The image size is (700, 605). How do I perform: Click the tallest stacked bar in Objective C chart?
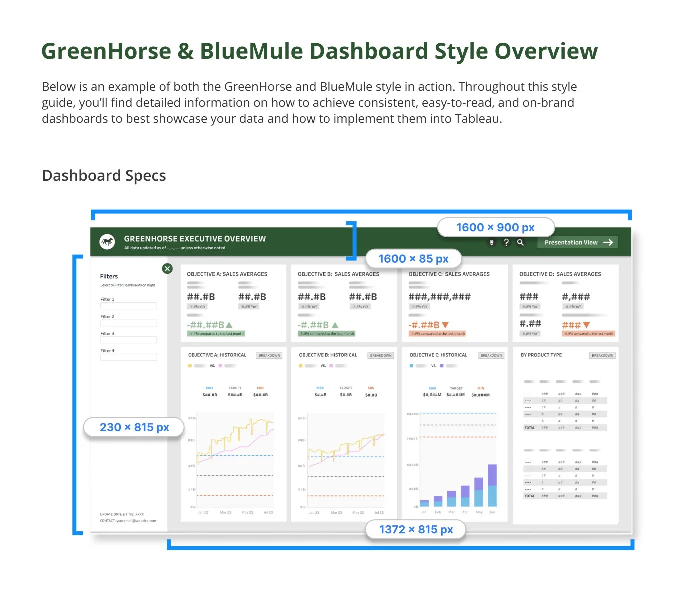point(492,485)
